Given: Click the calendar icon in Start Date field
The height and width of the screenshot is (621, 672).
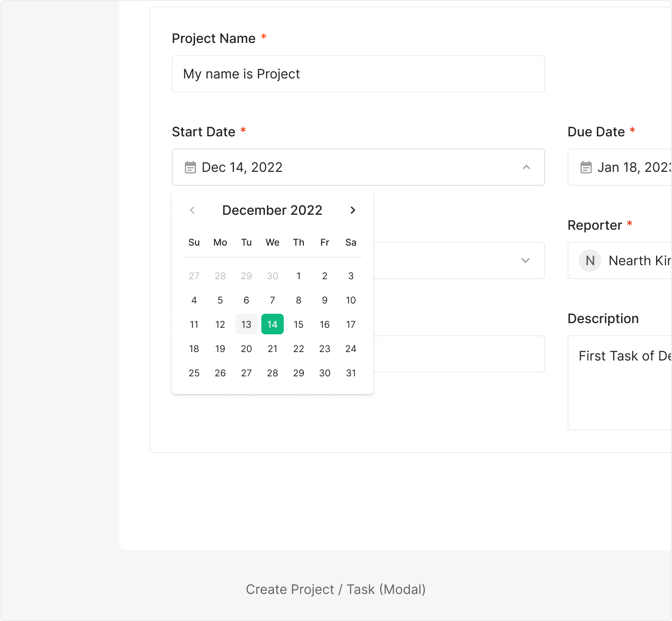Looking at the screenshot, I should pyautogui.click(x=190, y=167).
